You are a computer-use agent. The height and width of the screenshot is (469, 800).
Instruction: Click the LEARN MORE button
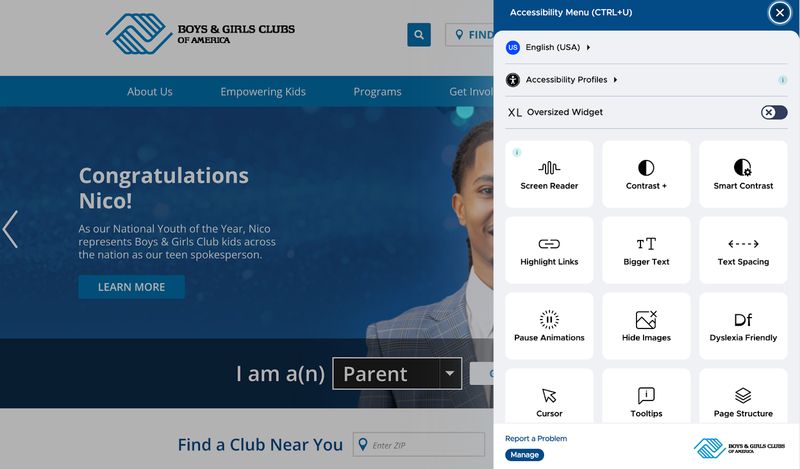pyautogui.click(x=132, y=287)
